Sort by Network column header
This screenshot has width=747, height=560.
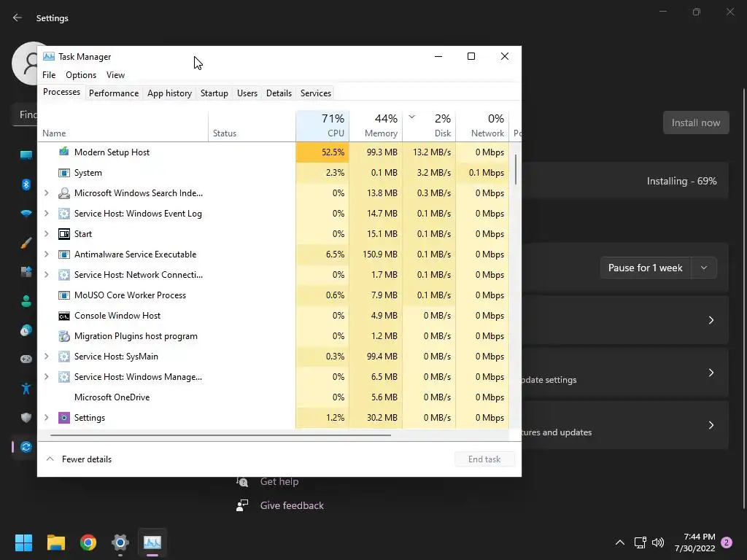pyautogui.click(x=483, y=125)
